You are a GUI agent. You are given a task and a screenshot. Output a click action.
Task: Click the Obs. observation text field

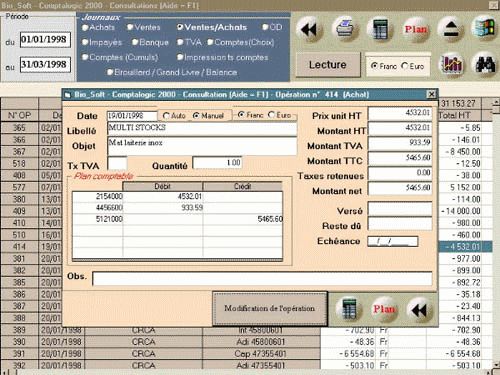(x=262, y=279)
